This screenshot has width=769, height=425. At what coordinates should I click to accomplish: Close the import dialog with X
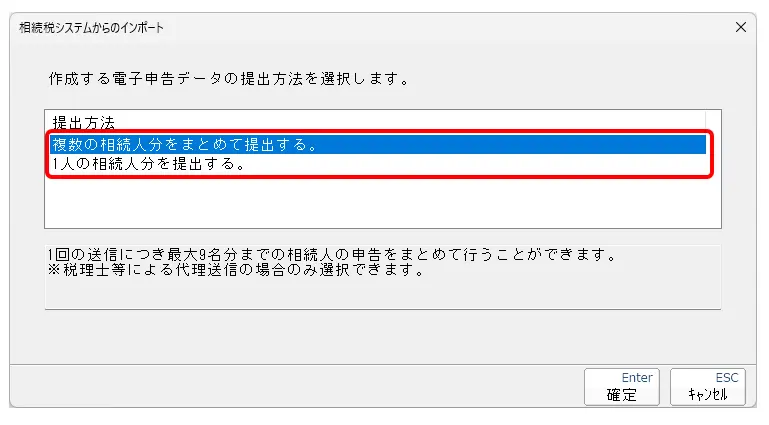tap(741, 27)
